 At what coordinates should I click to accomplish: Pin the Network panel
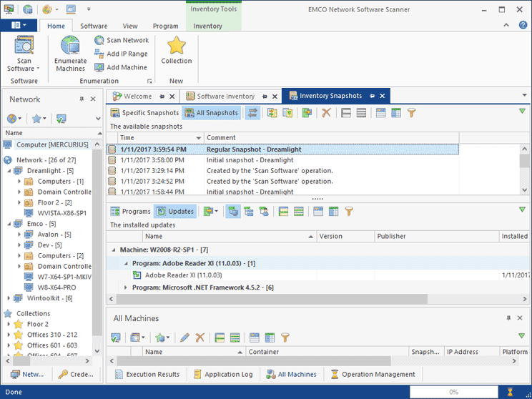click(x=82, y=99)
